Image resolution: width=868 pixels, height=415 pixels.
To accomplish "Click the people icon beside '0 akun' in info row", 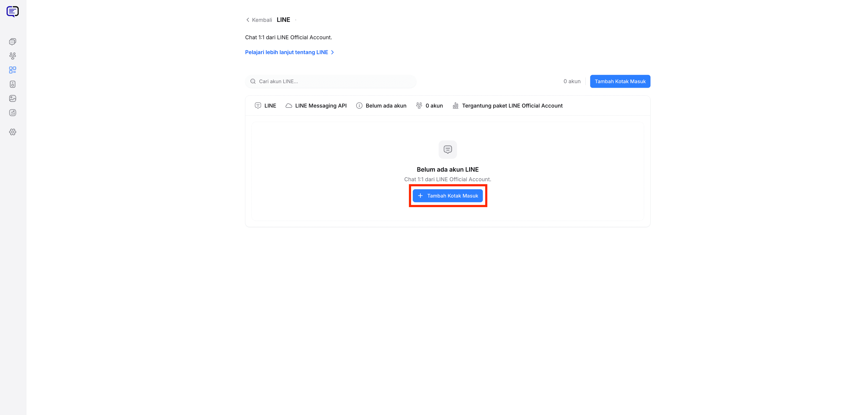I will tap(419, 106).
